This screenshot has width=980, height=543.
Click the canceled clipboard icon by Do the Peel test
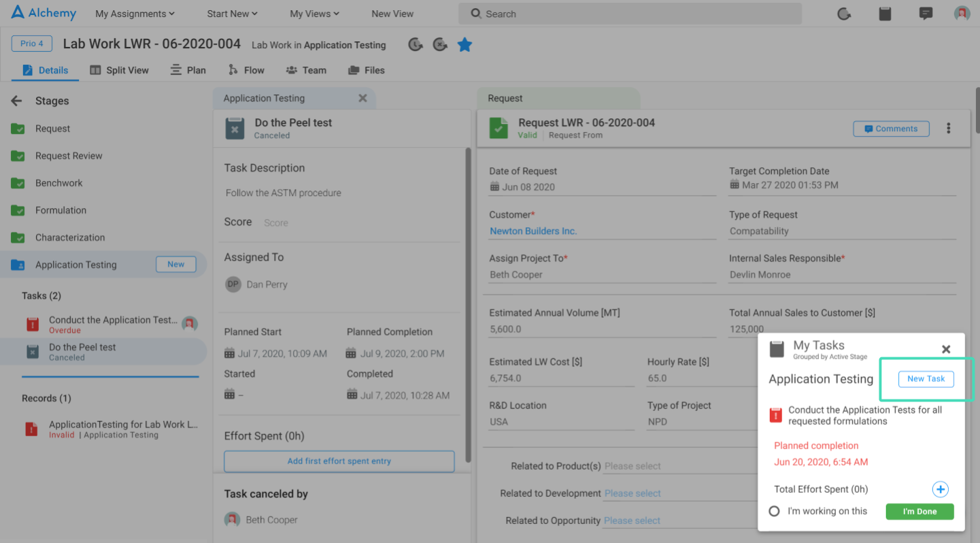[x=235, y=128]
